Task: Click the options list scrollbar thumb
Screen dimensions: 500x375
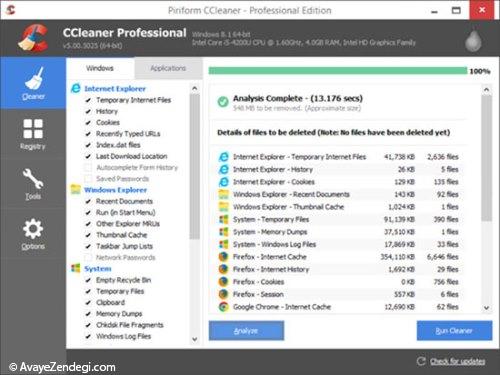Action: (195, 167)
